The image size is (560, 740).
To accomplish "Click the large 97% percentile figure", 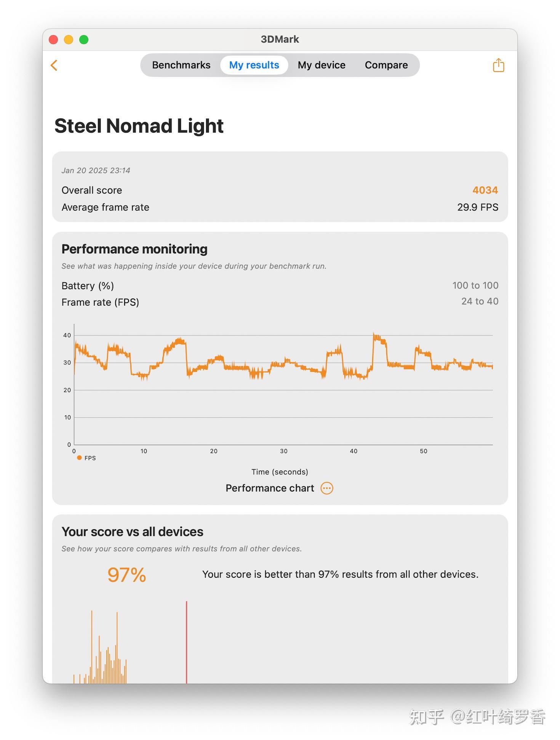I will (x=126, y=575).
